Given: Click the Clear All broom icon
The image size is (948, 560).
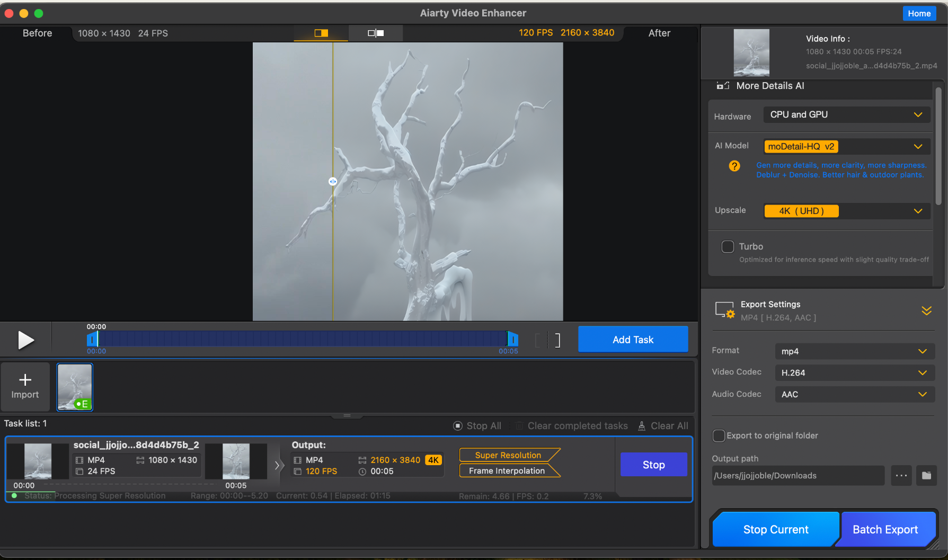Looking at the screenshot, I should 642,426.
